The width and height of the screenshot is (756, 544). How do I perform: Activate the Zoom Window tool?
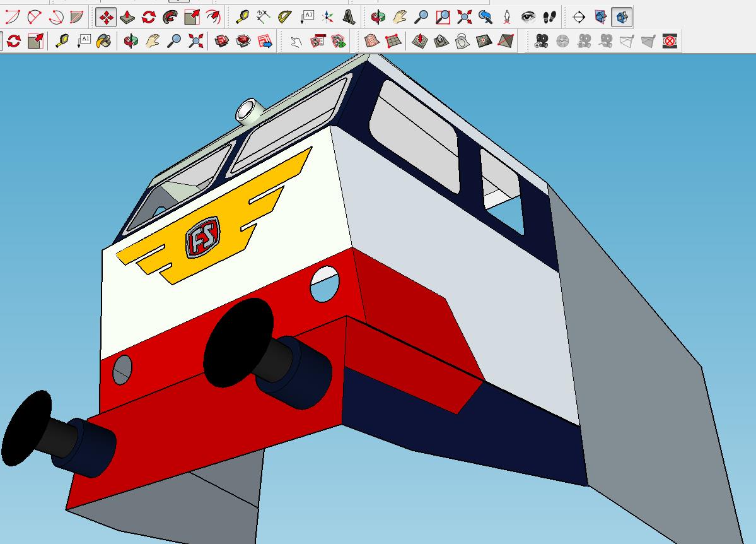click(x=443, y=17)
